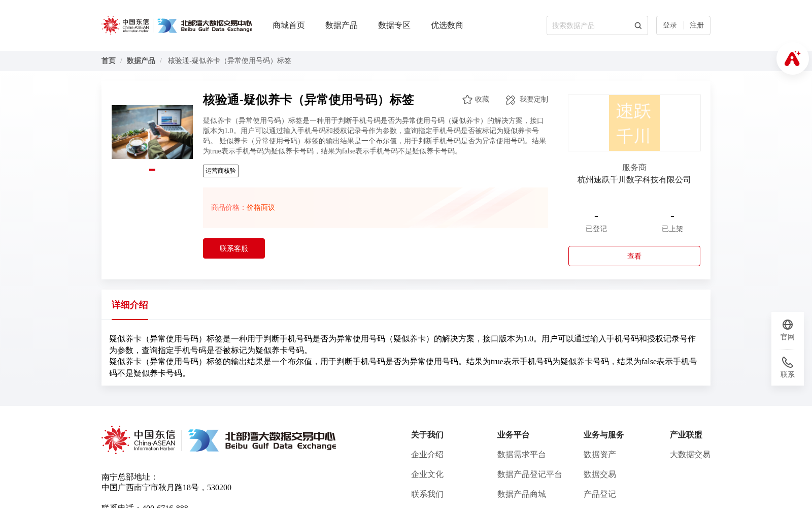The height and width of the screenshot is (508, 812).
Task: Click the 联系客服 red button
Action: point(234,248)
